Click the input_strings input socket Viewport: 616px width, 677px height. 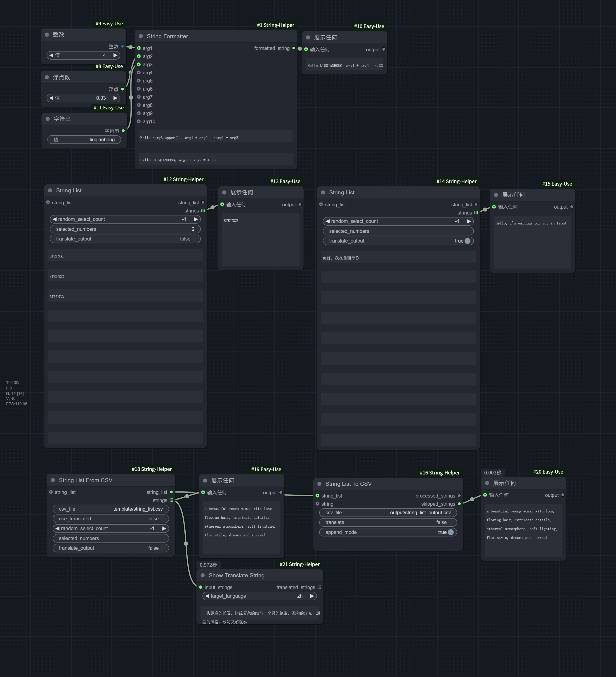[x=201, y=587]
